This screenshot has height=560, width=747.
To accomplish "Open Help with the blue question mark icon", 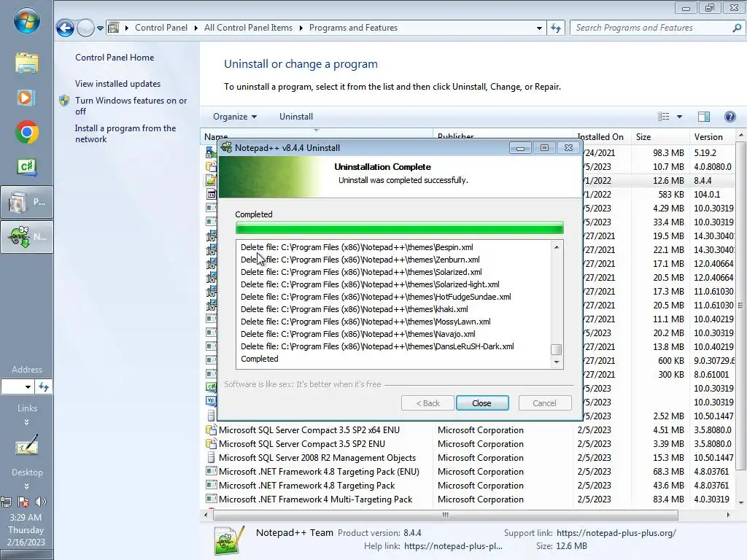I will coord(729,117).
